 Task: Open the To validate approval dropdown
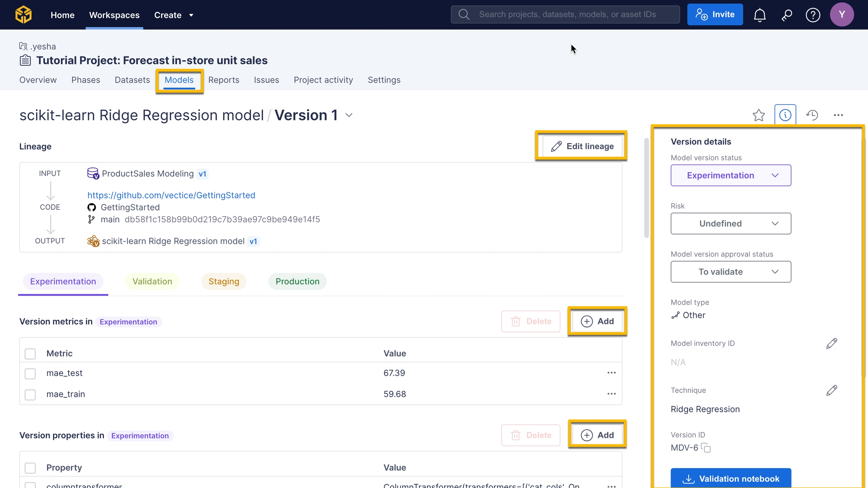pos(730,272)
